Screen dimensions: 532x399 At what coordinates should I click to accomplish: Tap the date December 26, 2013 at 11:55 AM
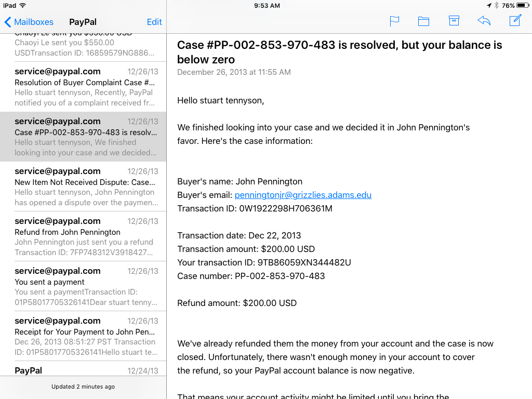point(234,72)
